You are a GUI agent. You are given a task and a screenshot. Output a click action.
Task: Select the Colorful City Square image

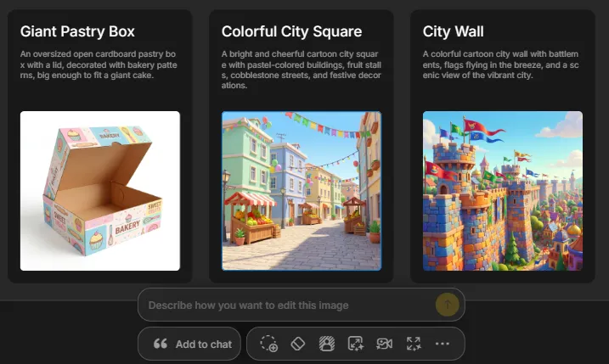[302, 191]
